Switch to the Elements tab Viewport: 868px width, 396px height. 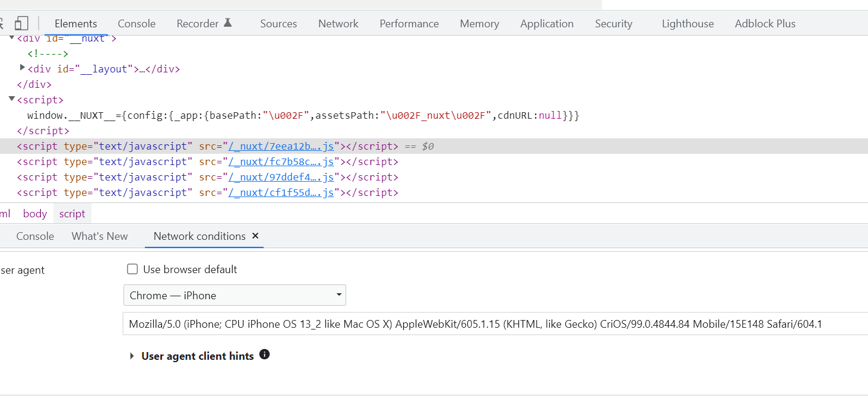tap(76, 24)
